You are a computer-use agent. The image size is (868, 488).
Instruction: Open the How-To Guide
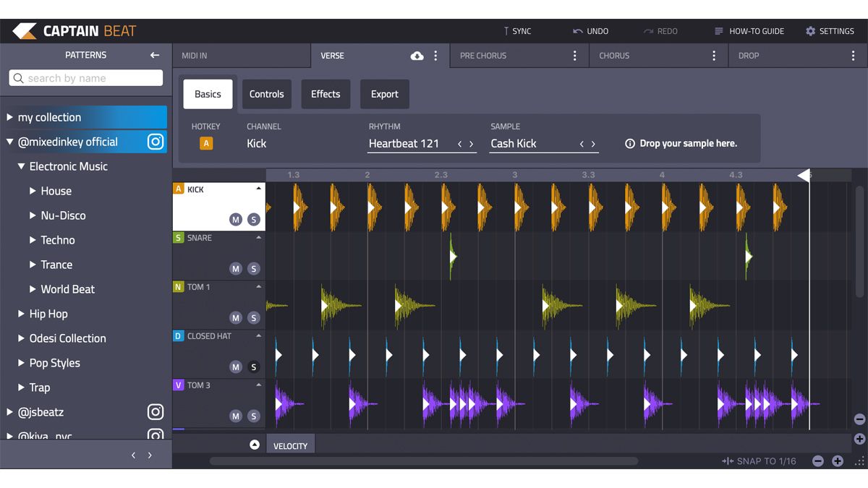(x=749, y=31)
